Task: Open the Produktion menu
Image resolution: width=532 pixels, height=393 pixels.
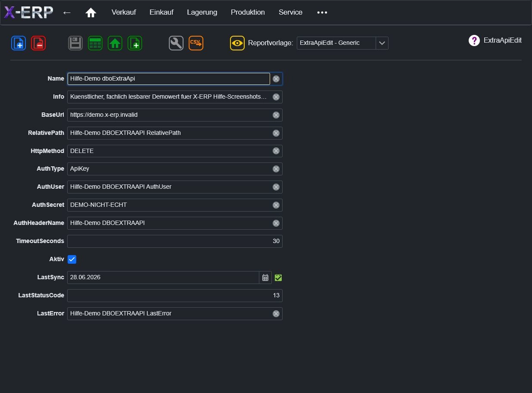Action: click(248, 12)
